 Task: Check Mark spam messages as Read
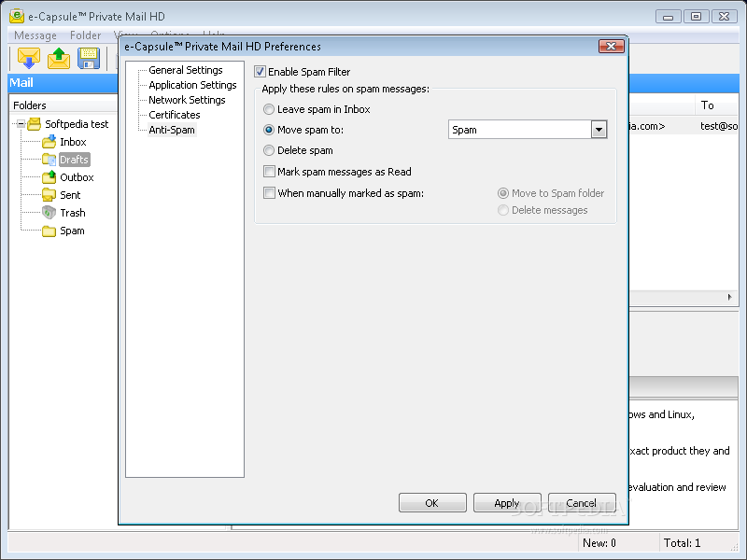click(269, 172)
